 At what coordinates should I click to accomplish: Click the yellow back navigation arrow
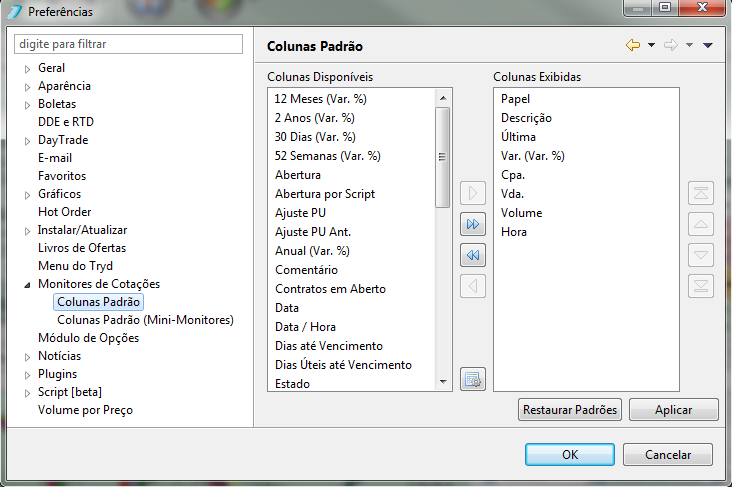click(x=633, y=45)
